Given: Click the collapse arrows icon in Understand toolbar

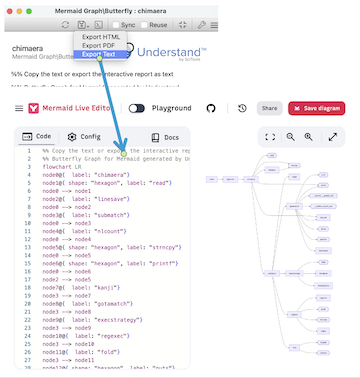Looking at the screenshot, I should 183,25.
